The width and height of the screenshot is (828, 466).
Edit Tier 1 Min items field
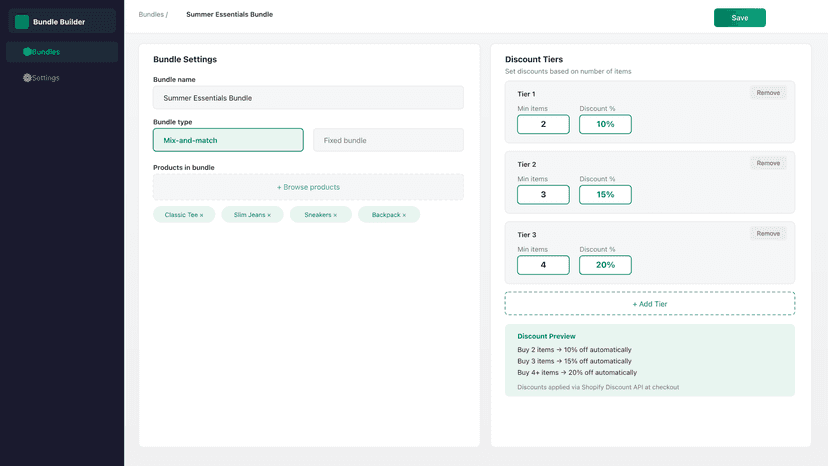(543, 124)
